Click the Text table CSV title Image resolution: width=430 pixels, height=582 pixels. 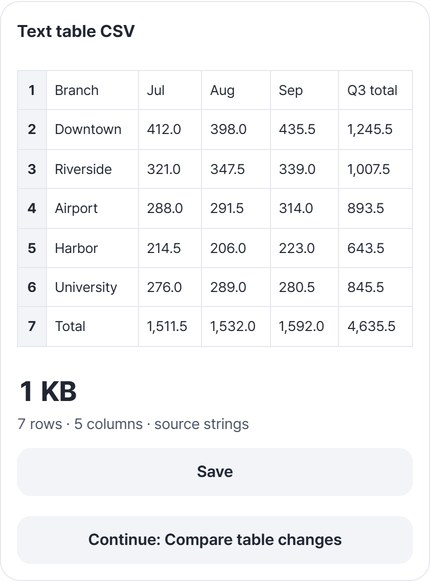point(76,31)
